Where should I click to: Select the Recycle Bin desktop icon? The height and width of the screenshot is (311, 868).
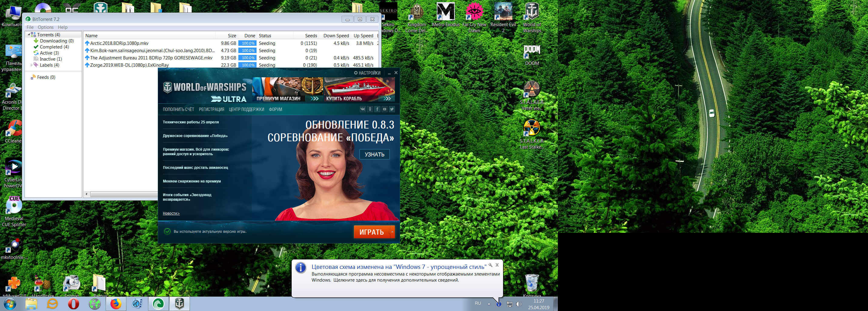click(532, 285)
